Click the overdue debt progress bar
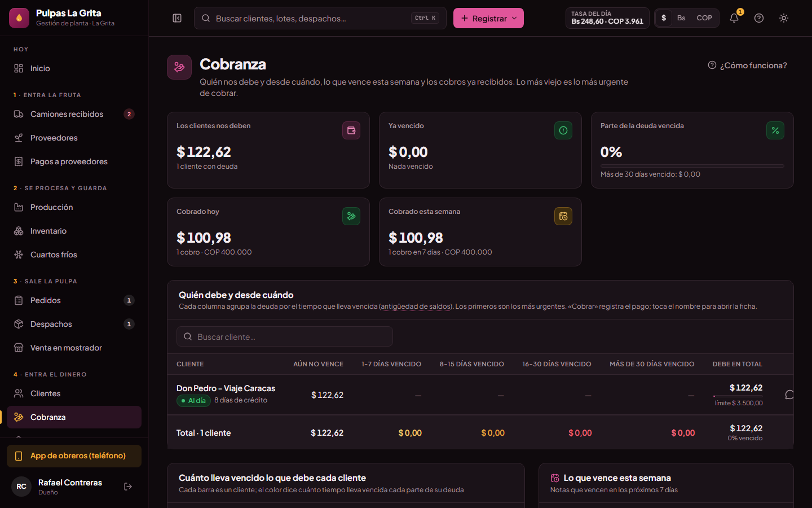This screenshot has width=812, height=508. (692, 166)
